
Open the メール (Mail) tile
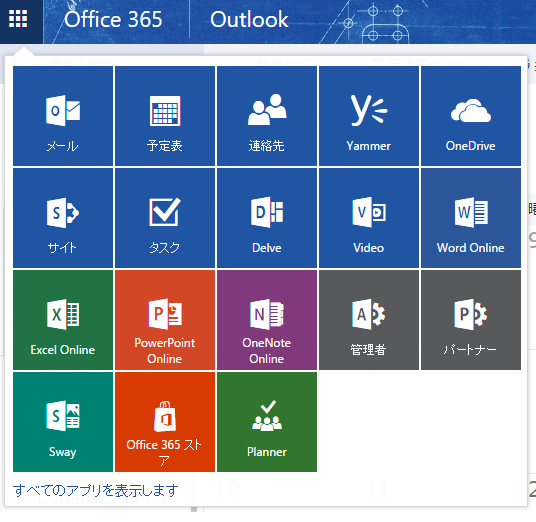pyautogui.click(x=63, y=116)
